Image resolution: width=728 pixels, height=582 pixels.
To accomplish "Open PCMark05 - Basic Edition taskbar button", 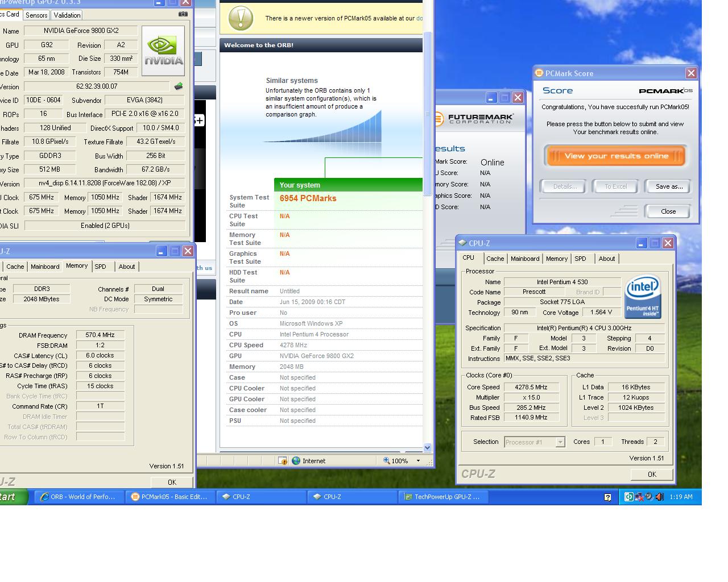I will [x=171, y=497].
